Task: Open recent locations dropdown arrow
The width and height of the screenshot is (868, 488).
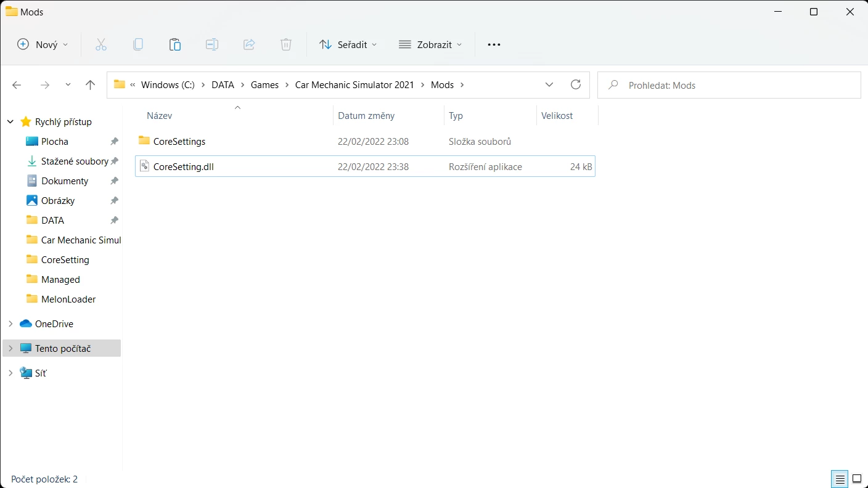Action: (x=68, y=85)
